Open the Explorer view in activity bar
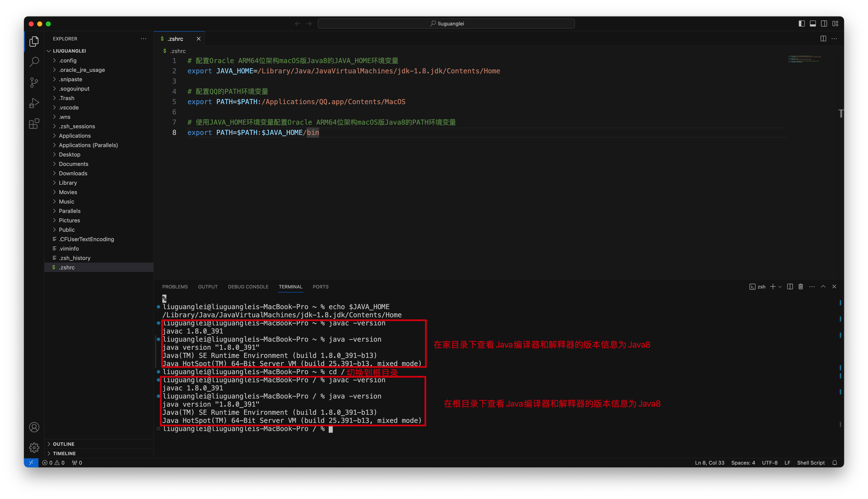This screenshot has width=868, height=499. 34,41
